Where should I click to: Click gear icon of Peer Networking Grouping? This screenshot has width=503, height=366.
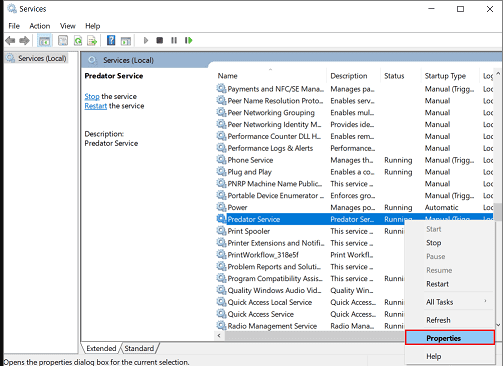(x=221, y=112)
